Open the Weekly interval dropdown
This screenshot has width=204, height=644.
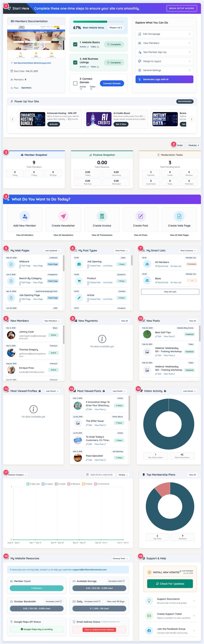pos(123,475)
